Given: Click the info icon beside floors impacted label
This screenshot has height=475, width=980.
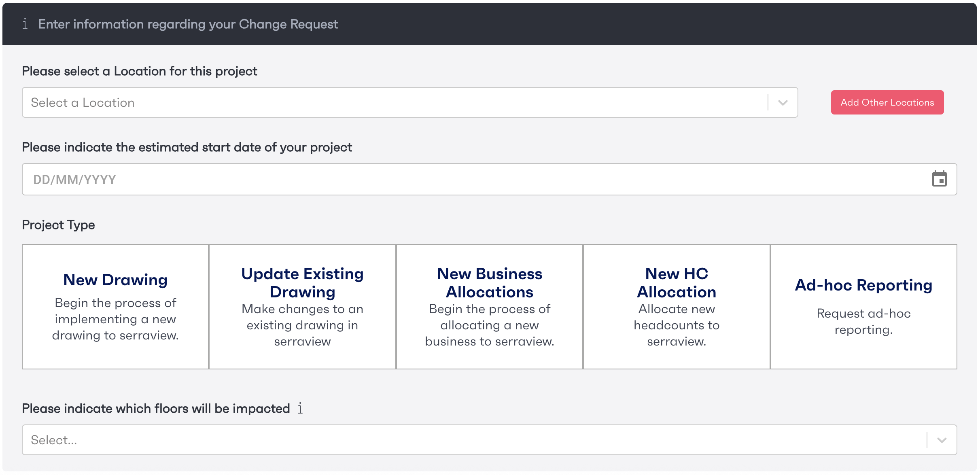Looking at the screenshot, I should (x=300, y=408).
